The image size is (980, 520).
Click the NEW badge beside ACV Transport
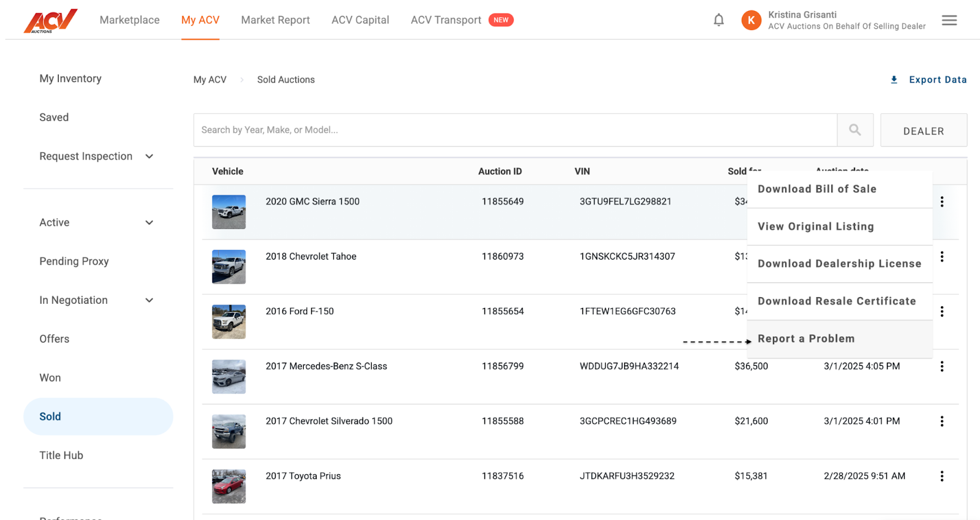coord(501,20)
